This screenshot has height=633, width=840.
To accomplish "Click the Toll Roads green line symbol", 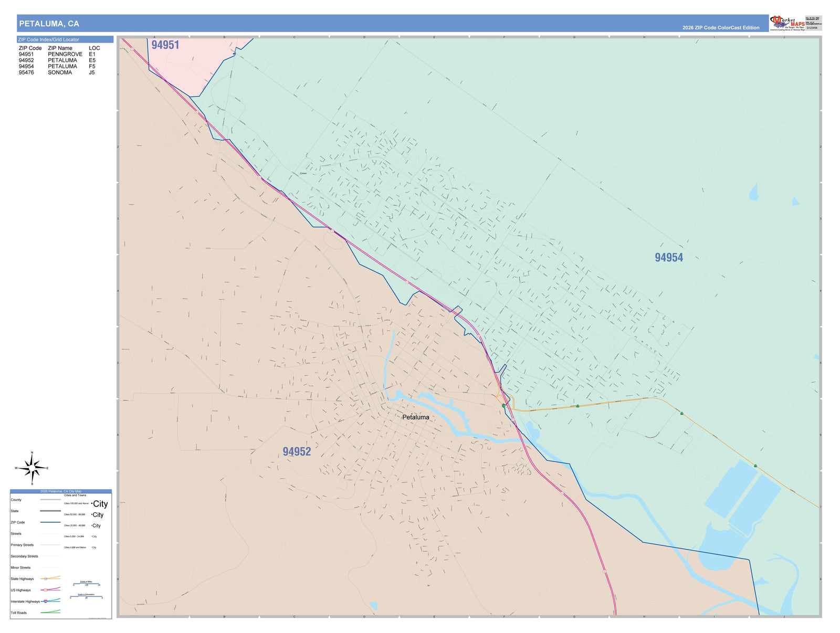I will [x=50, y=612].
